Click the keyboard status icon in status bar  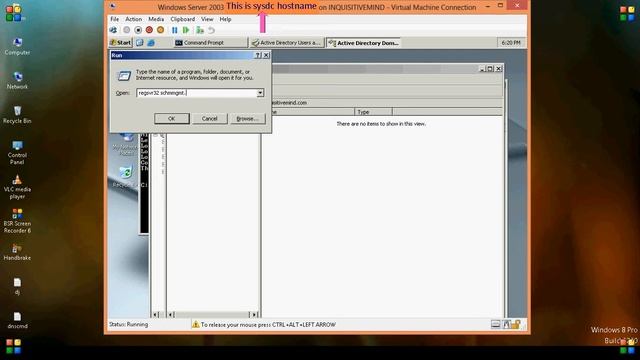(496, 324)
